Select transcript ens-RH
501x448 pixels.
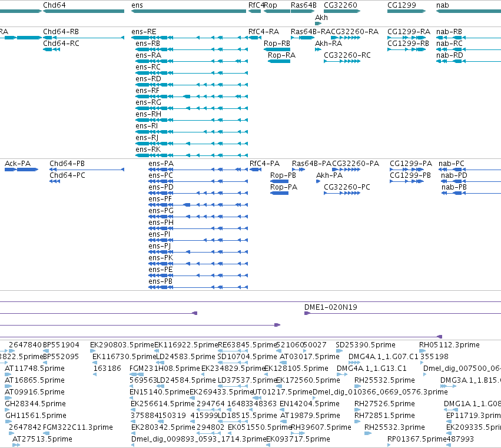tap(148, 114)
